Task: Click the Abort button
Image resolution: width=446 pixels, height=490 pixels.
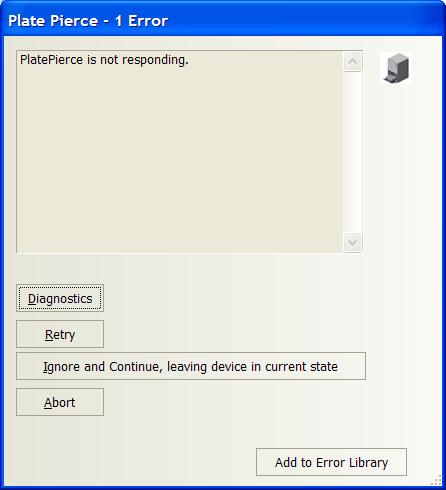Action: [x=60, y=402]
